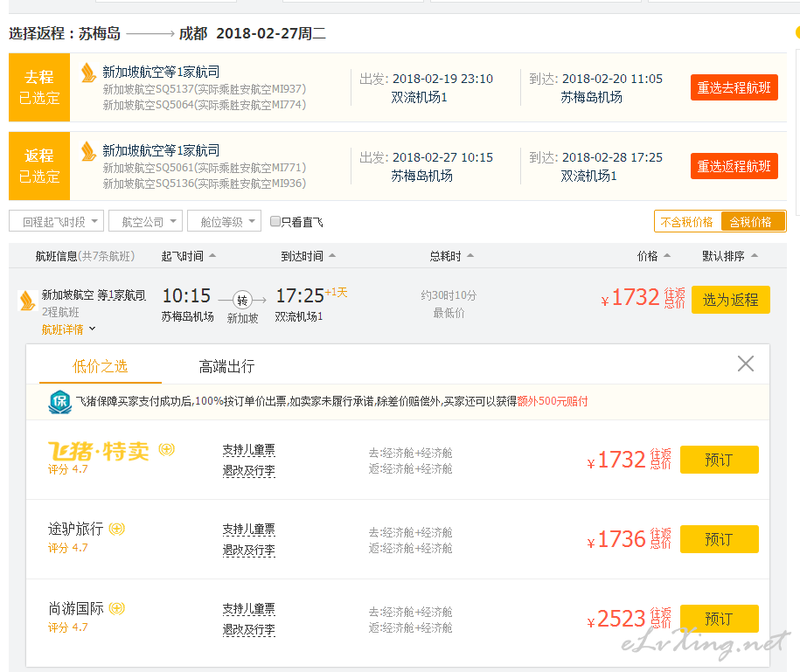
Task: Click the 返程 已选定 orange label
Action: pos(39,166)
